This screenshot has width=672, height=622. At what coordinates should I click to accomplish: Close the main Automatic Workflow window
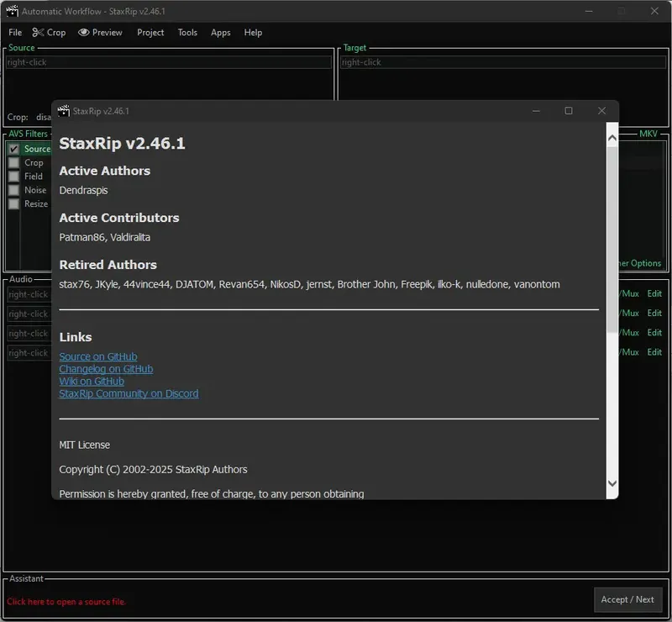(x=654, y=11)
